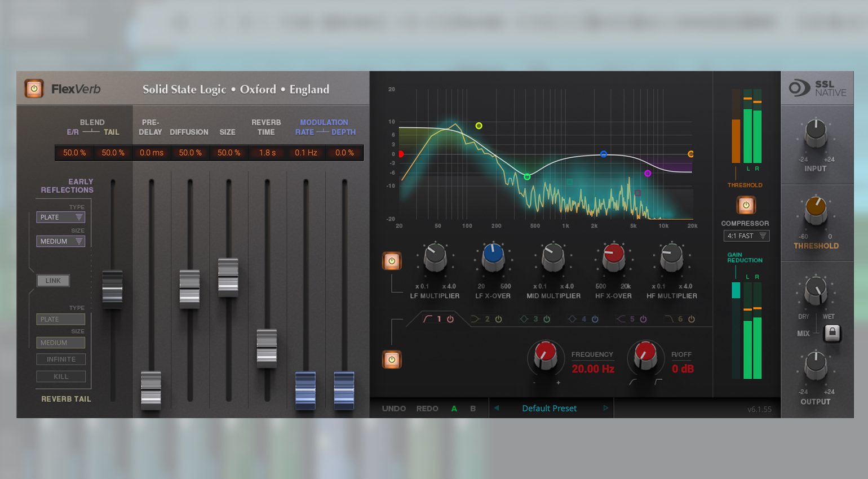868x479 pixels.
Task: Click the Diffusion fader handle
Action: click(x=189, y=289)
